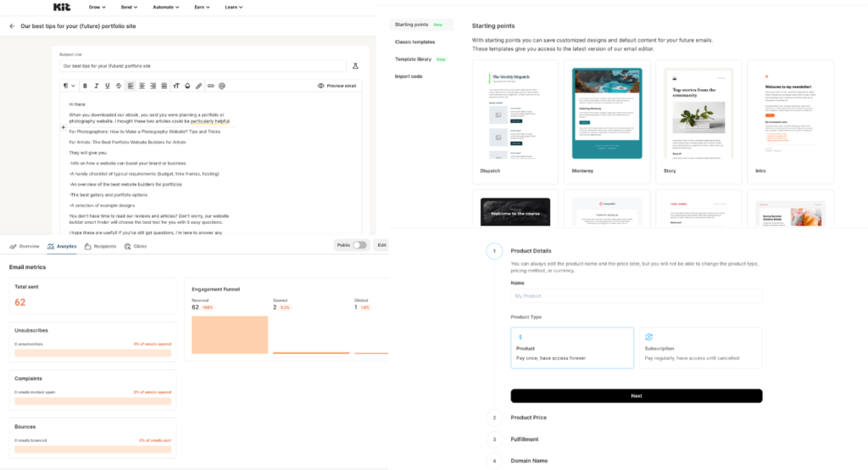Viewport: 868px width, 470px height.
Task: Justify text alignment
Action: pos(164,86)
